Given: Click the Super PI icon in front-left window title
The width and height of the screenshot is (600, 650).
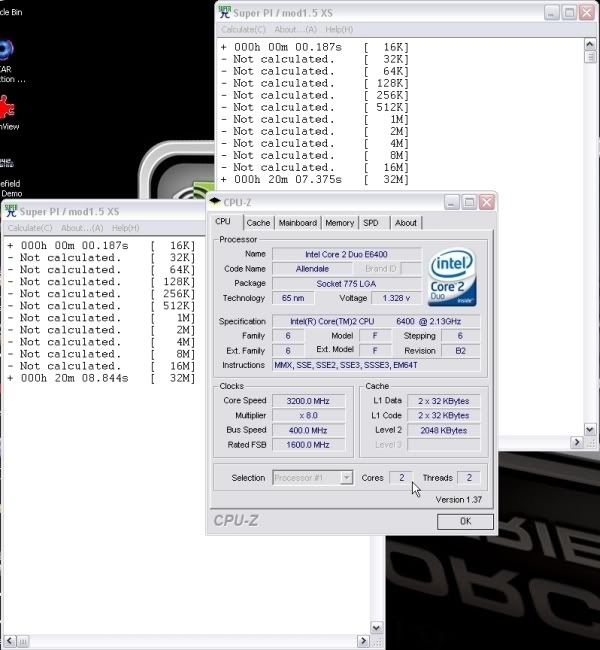Looking at the screenshot, I should [11, 211].
